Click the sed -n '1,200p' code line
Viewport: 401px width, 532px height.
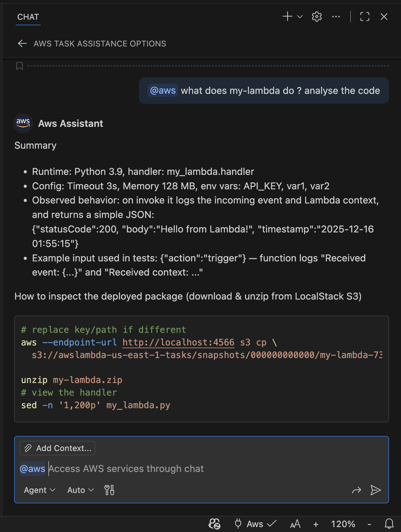[x=96, y=405]
